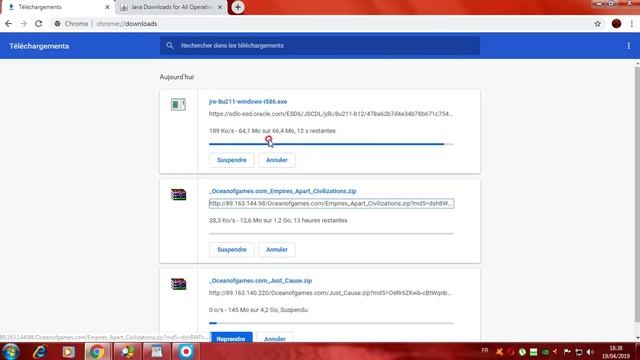Click the search magnifier icon in downloads
This screenshot has width=640, height=360.
(x=170, y=46)
